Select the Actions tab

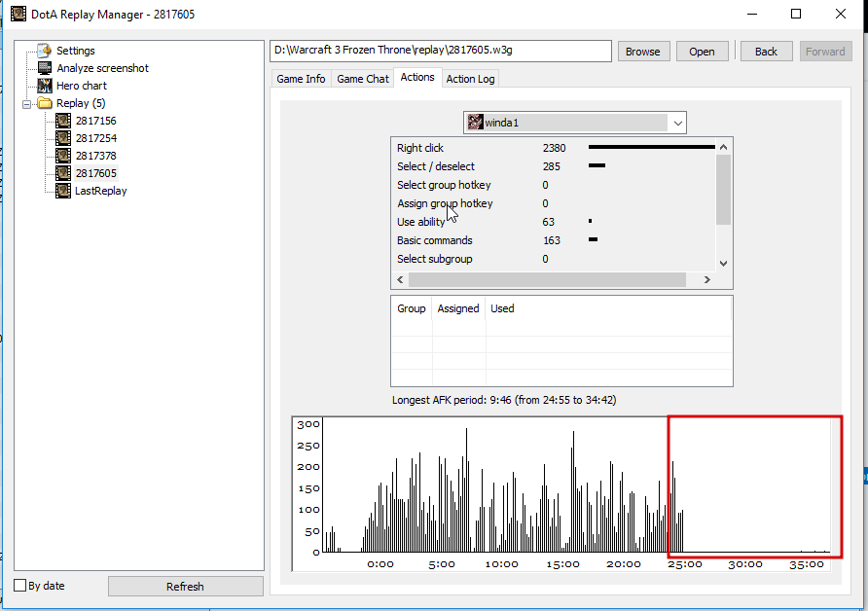[x=417, y=78]
